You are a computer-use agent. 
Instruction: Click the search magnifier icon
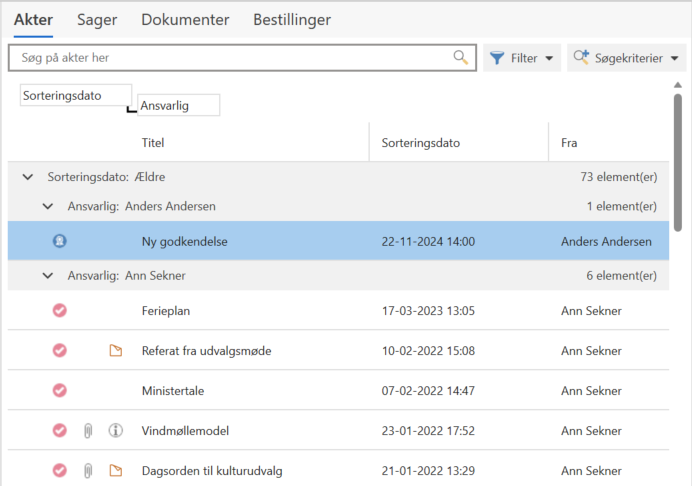coord(460,58)
